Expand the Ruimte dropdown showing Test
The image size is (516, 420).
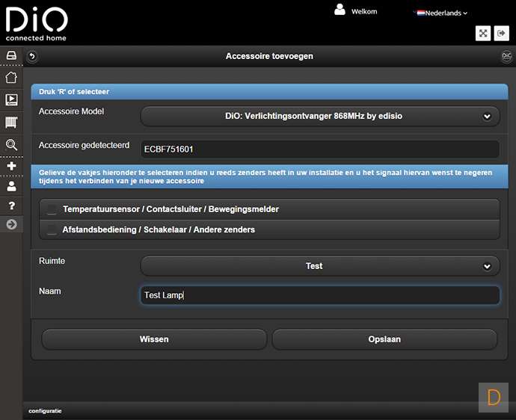coord(320,266)
